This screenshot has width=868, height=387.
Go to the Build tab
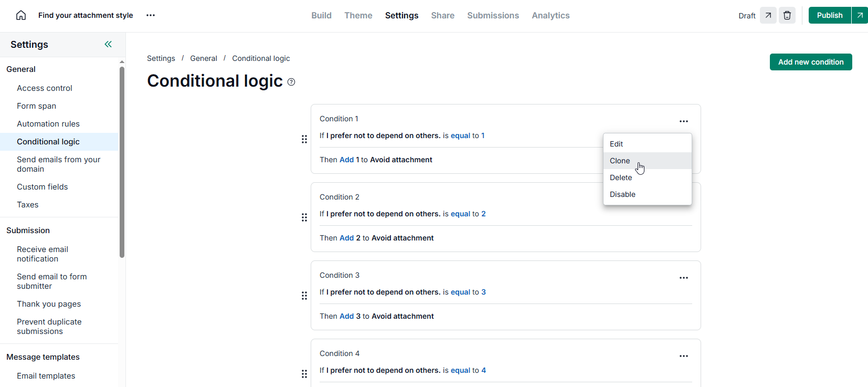point(321,15)
